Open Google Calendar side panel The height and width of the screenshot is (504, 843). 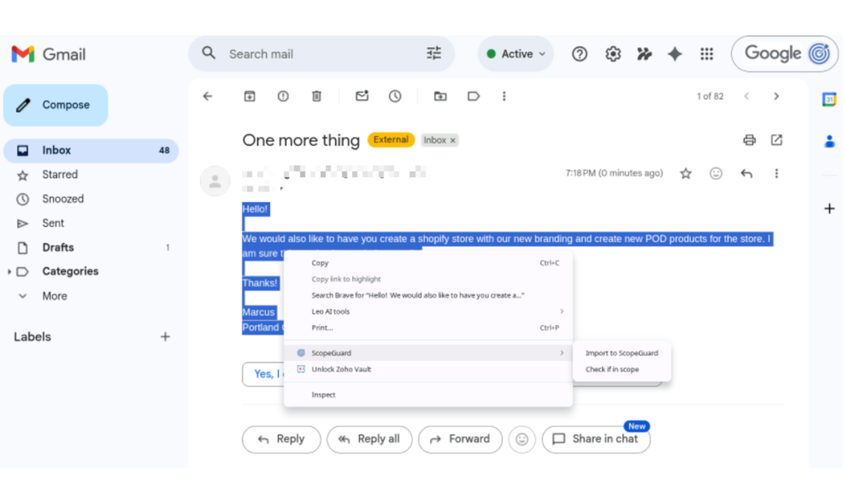pyautogui.click(x=829, y=99)
